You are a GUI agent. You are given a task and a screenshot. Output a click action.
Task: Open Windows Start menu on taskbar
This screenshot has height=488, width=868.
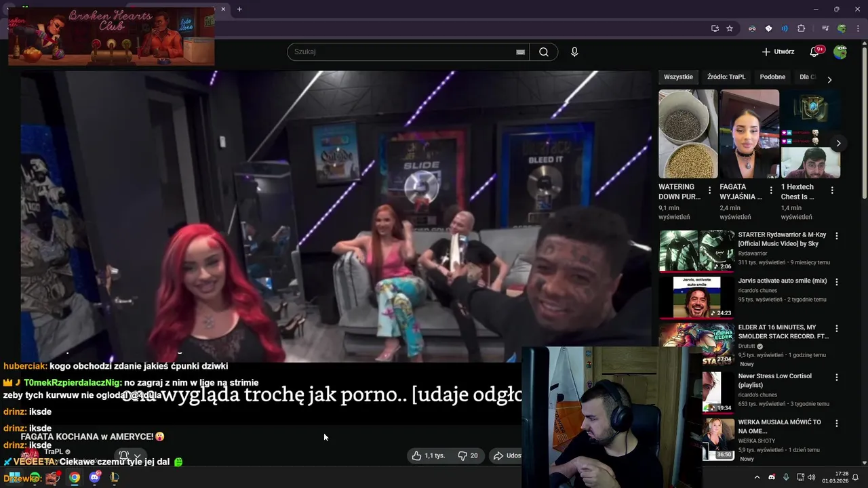pyautogui.click(x=14, y=477)
